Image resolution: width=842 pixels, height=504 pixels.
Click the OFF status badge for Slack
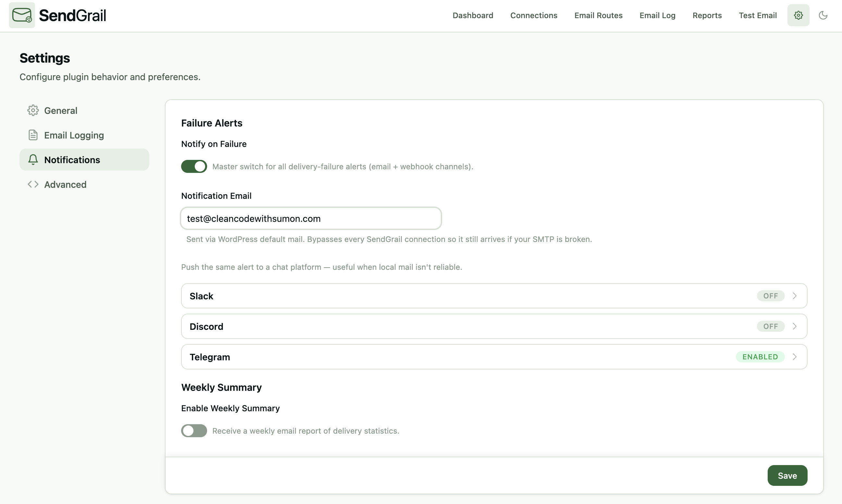point(770,296)
